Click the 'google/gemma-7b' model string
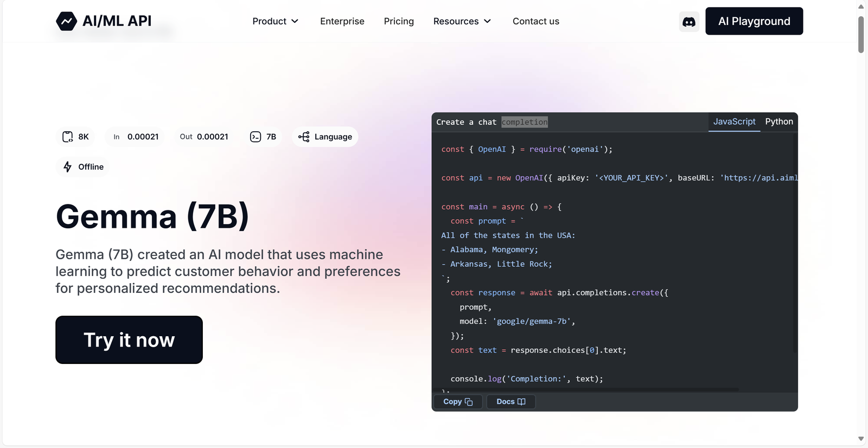The width and height of the screenshot is (868, 448). [x=532, y=322]
